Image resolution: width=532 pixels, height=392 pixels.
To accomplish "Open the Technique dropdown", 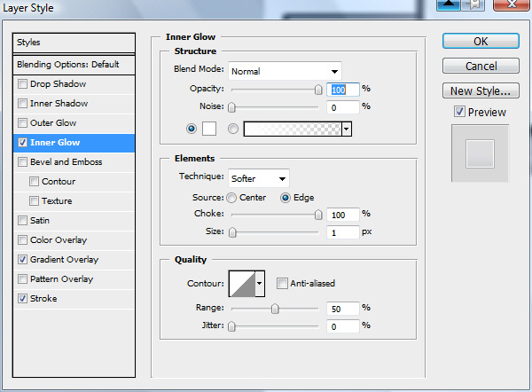I will [259, 178].
